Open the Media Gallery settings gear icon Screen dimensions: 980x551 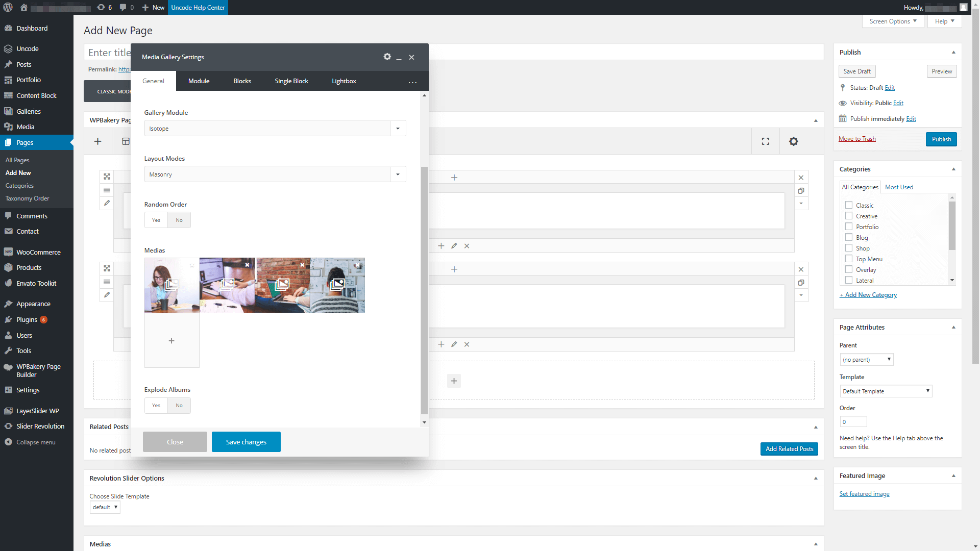click(387, 57)
